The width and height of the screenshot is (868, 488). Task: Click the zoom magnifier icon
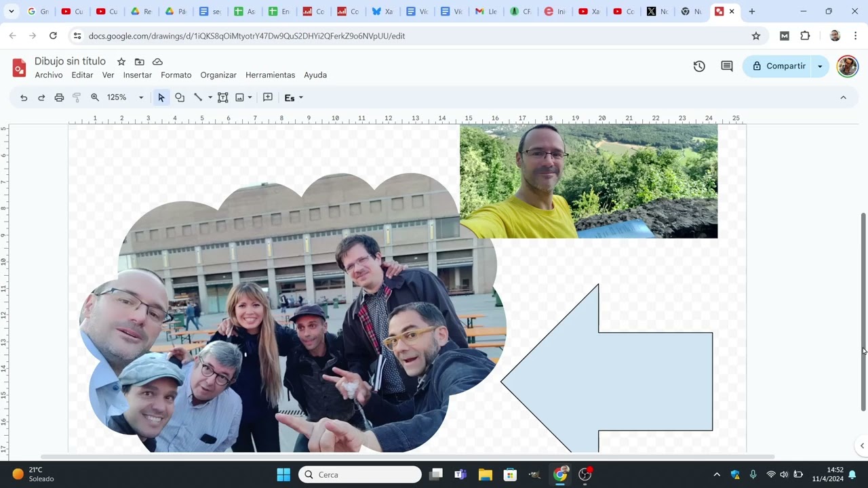(x=95, y=98)
